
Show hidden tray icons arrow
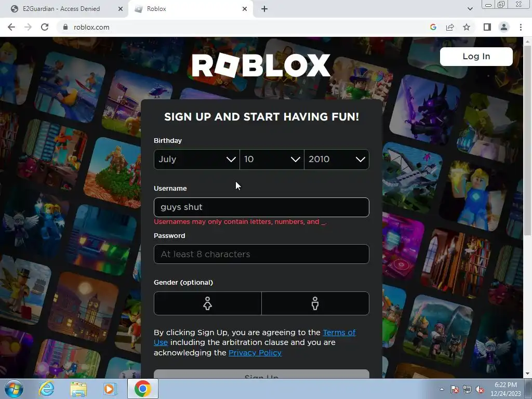click(x=442, y=389)
